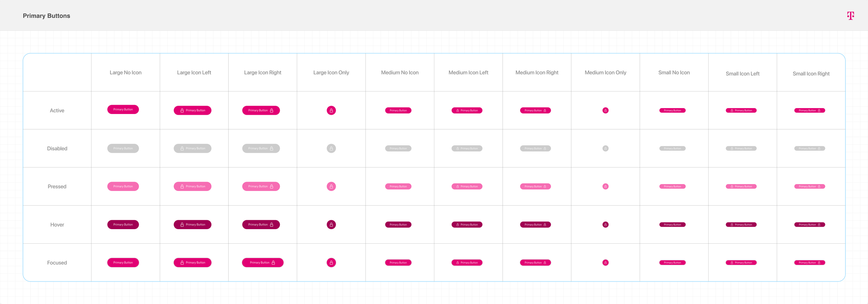Click the Pressed Large Icon Right button
The width and height of the screenshot is (868, 304).
261,186
